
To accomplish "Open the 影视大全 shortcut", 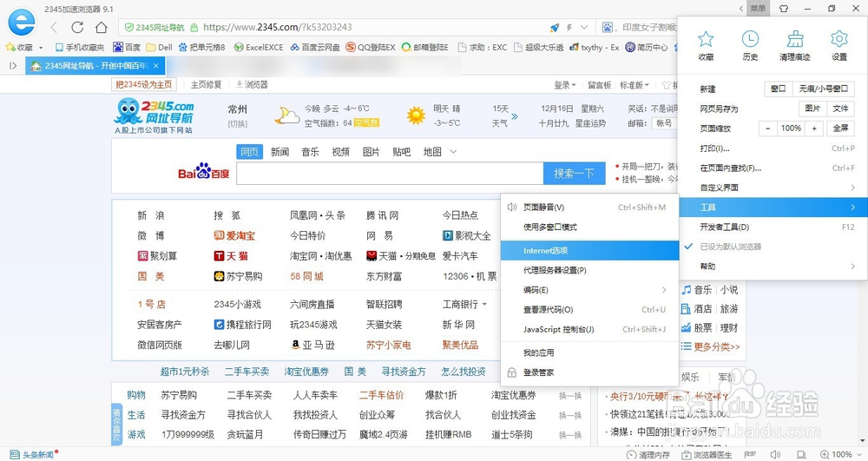I will coord(467,236).
